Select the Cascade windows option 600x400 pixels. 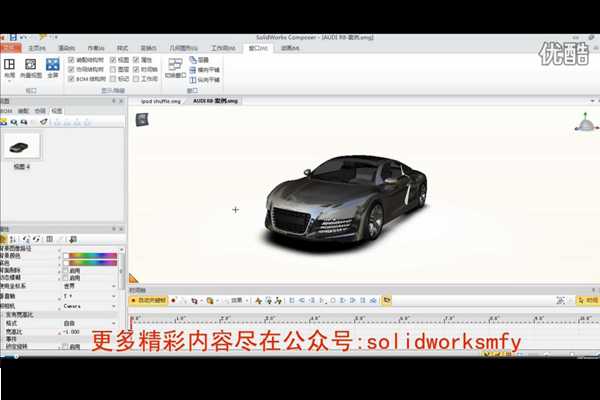(x=199, y=60)
